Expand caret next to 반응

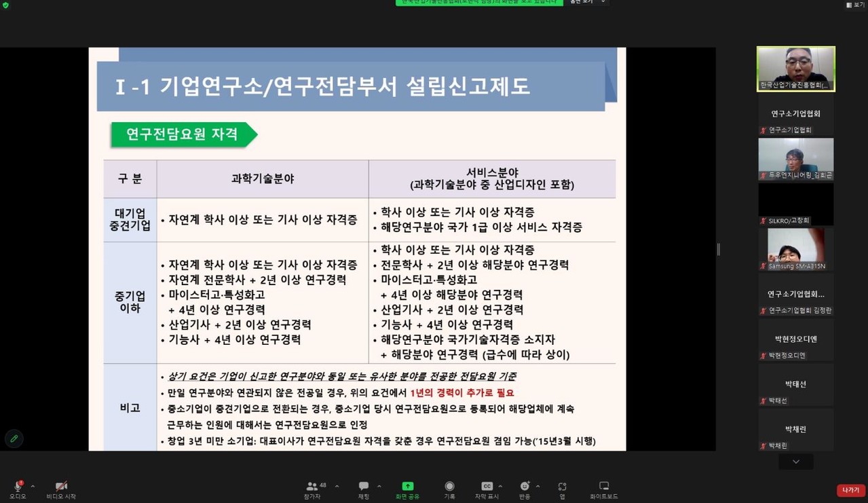click(537, 486)
